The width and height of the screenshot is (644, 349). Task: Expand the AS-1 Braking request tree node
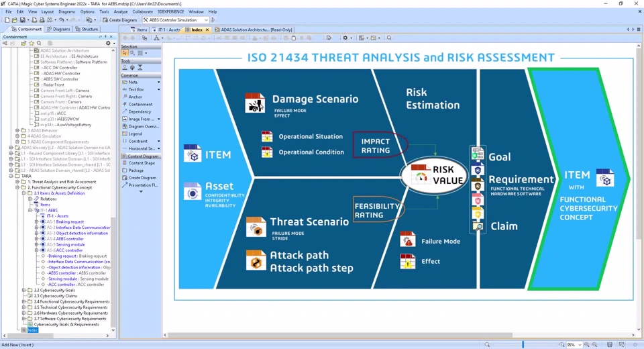[x=36, y=221]
